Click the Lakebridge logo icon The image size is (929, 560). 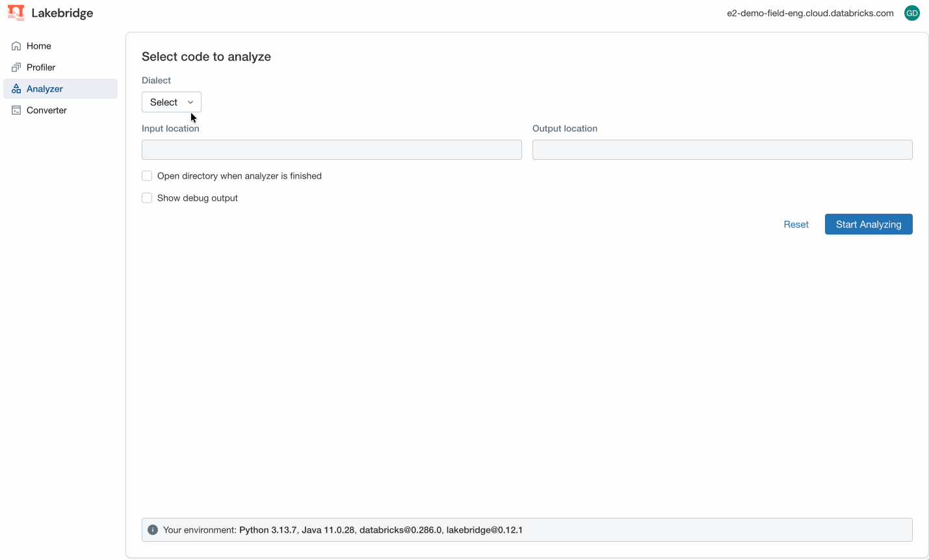[16, 12]
